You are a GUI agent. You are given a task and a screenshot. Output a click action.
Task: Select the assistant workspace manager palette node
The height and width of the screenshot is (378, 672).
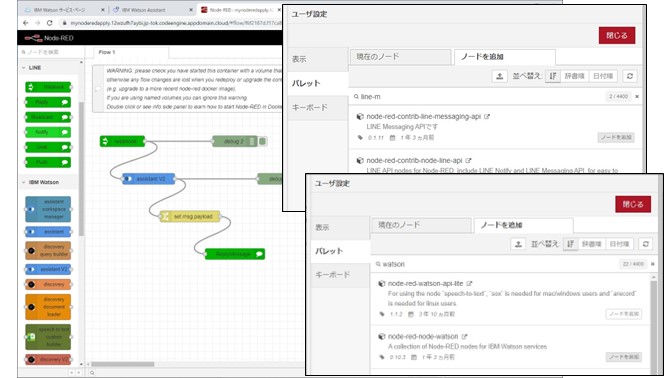(x=48, y=209)
